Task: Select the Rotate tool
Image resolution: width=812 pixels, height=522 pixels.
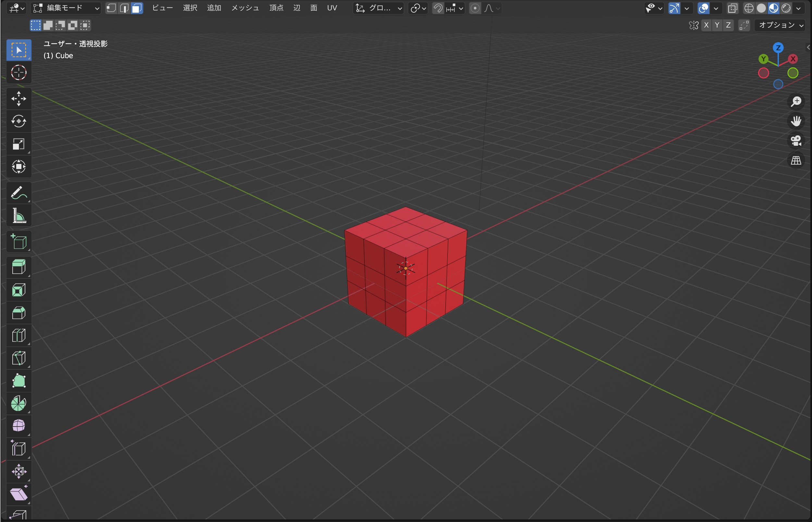Action: [x=18, y=121]
